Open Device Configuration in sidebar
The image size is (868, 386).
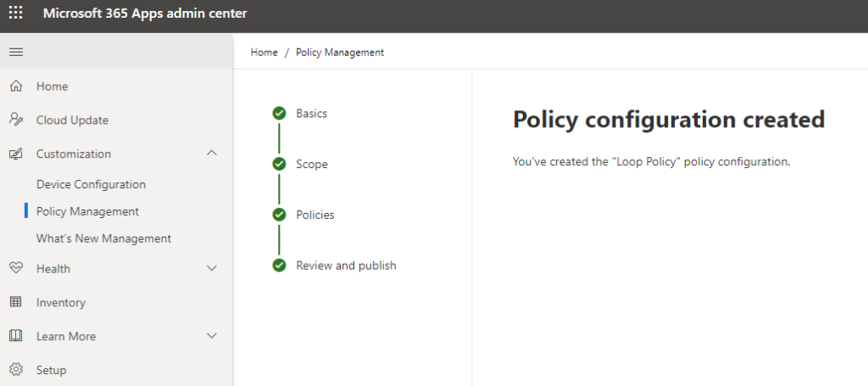pos(91,184)
